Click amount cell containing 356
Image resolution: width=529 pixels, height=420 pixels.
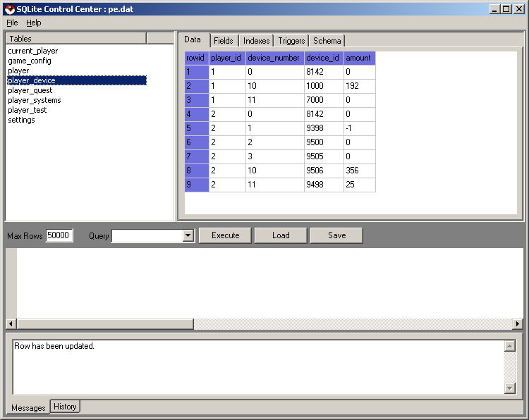pos(359,171)
